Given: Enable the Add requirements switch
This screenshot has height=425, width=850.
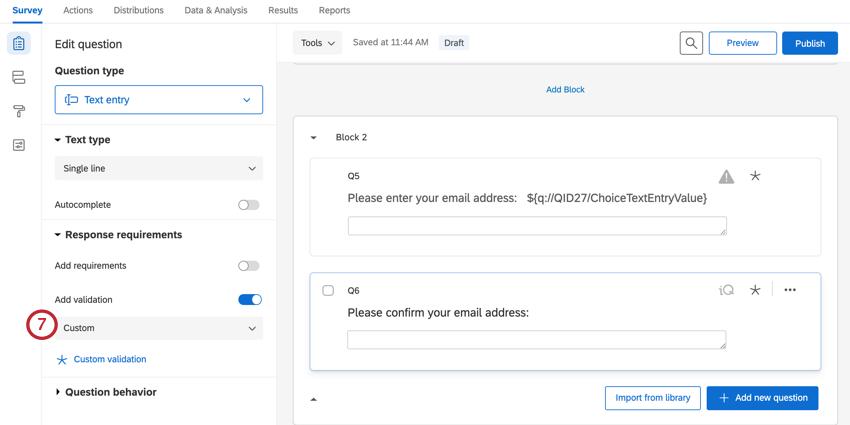Looking at the screenshot, I should pos(249,266).
